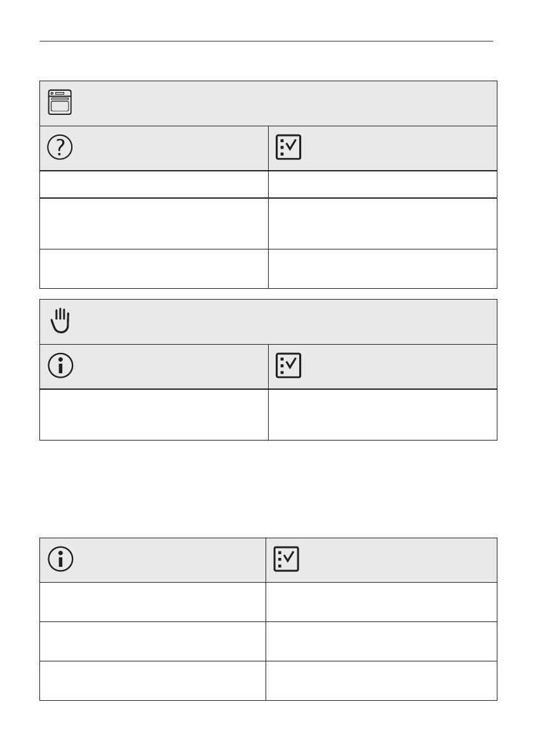Select the middle cell under the bottom table info icon
This screenshot has width=533, height=756.
pos(152,641)
